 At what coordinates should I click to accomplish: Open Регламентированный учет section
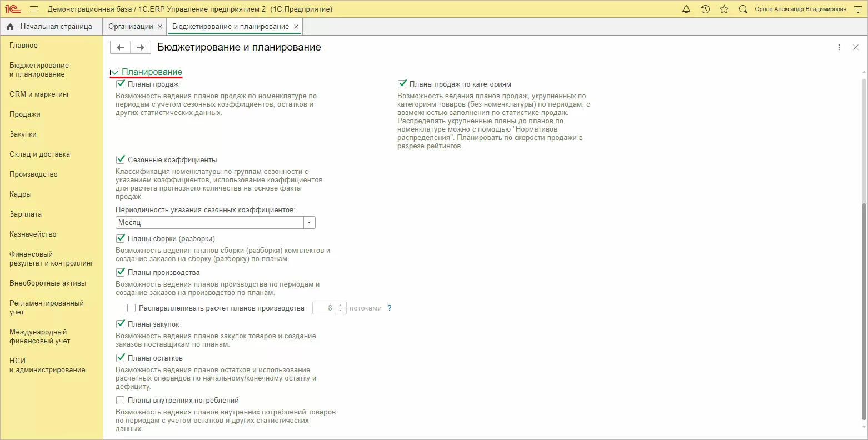[47, 308]
